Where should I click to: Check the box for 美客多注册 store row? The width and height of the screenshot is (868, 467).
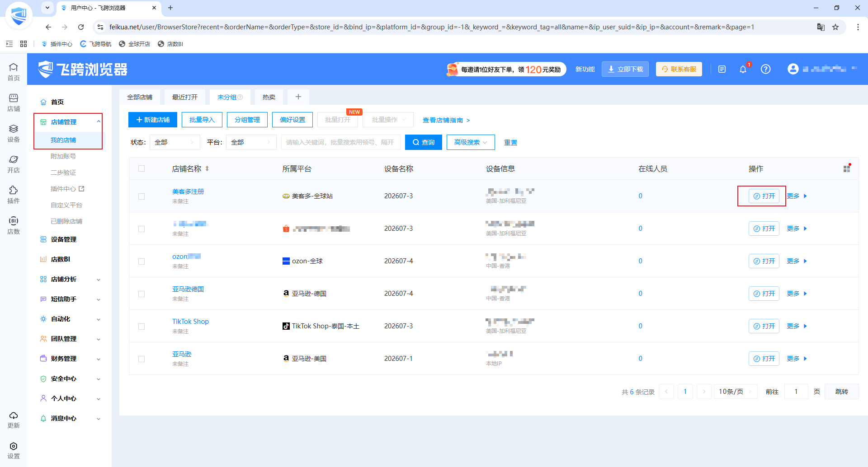pyautogui.click(x=142, y=196)
